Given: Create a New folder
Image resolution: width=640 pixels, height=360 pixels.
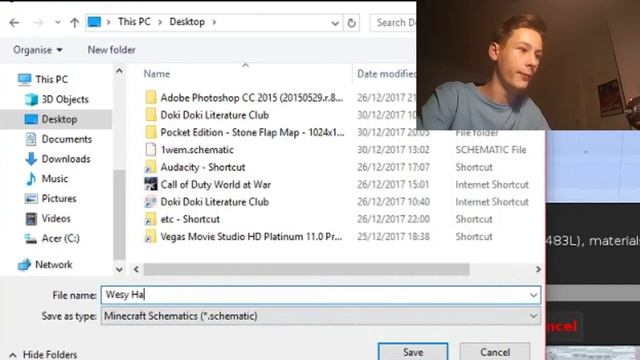Looking at the screenshot, I should click(111, 50).
